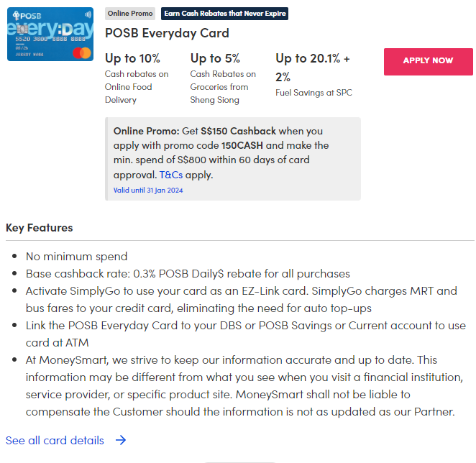Click the POSB logo on card image
The width and height of the screenshot is (476, 463).
click(25, 14)
